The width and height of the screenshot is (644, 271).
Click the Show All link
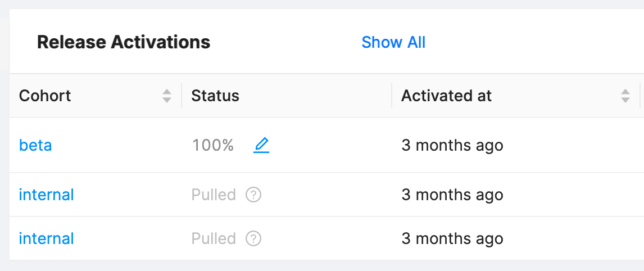coord(393,42)
